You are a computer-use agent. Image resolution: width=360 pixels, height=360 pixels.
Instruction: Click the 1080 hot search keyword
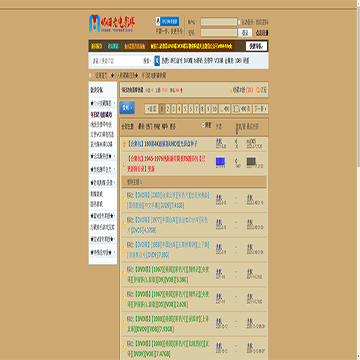point(238,61)
